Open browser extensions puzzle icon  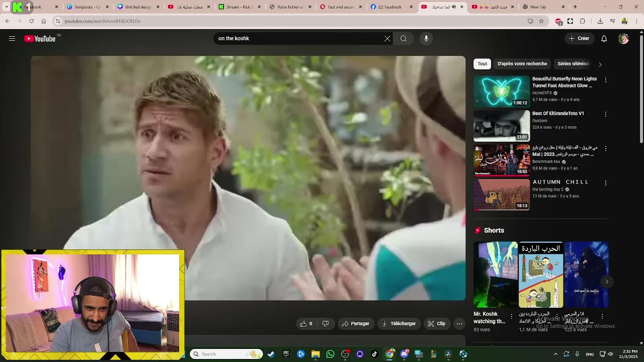coord(583,21)
